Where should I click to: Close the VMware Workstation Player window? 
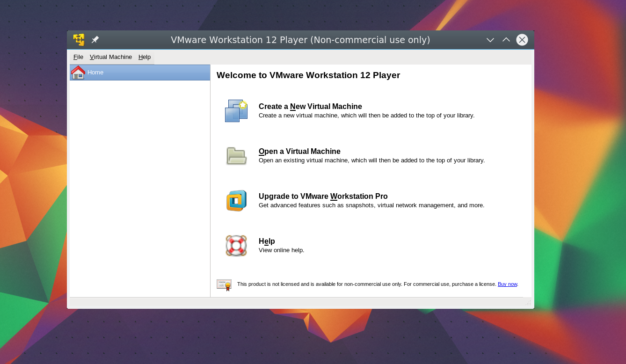(522, 40)
